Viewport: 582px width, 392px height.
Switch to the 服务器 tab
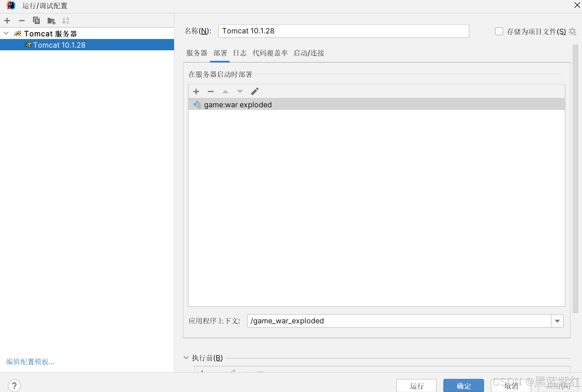(197, 53)
